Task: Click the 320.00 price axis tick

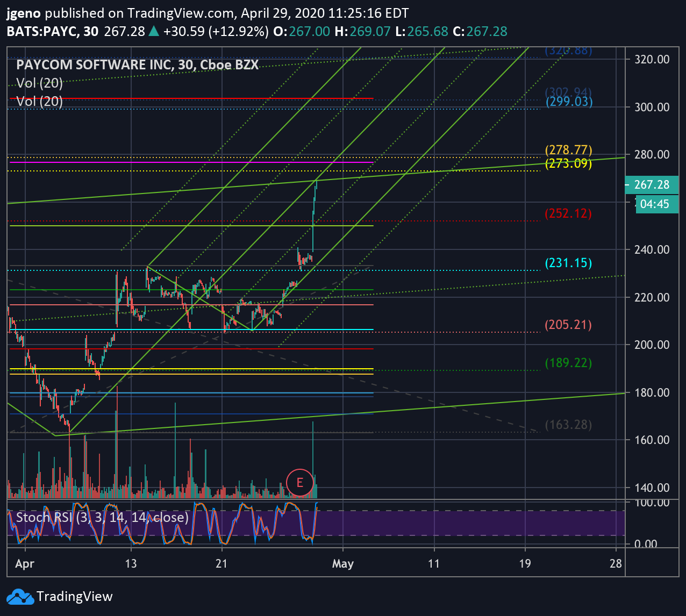Action: click(652, 59)
